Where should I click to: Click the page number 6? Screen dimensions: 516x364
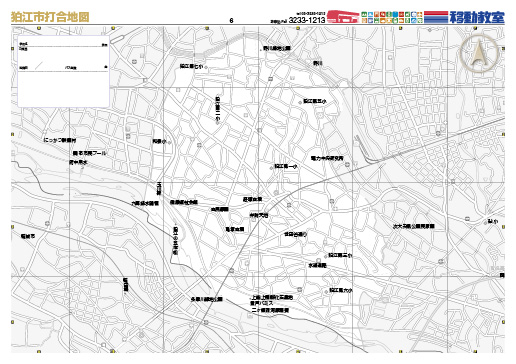point(231,21)
